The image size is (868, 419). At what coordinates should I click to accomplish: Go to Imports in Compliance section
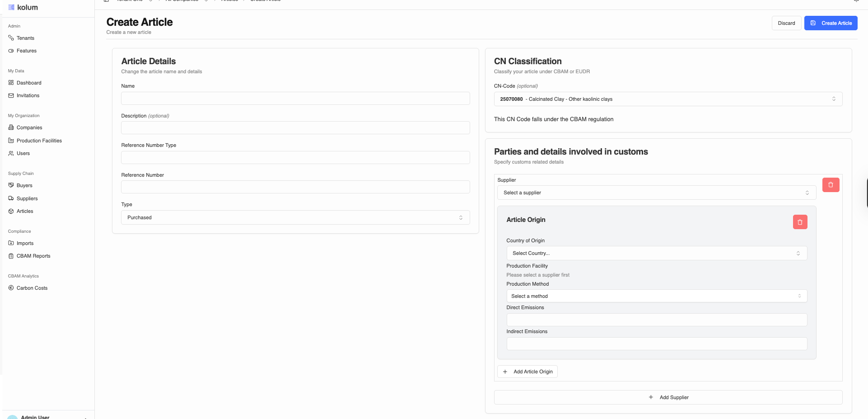point(25,243)
